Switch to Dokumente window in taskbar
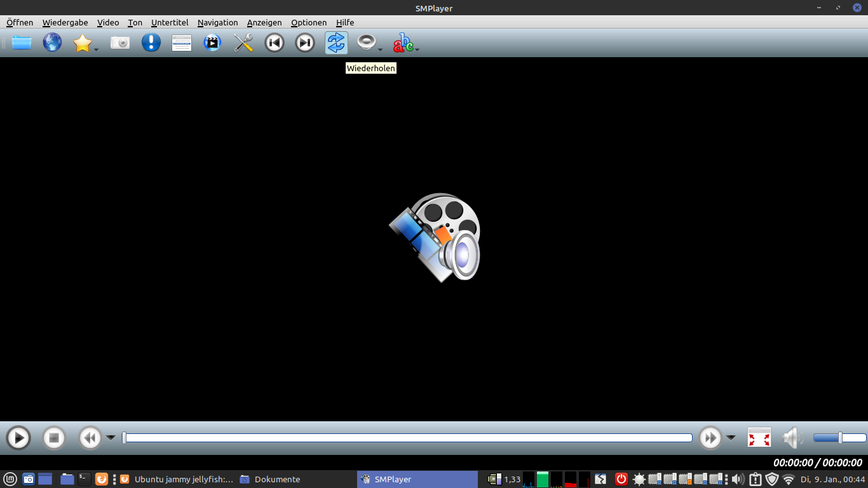 point(295,479)
